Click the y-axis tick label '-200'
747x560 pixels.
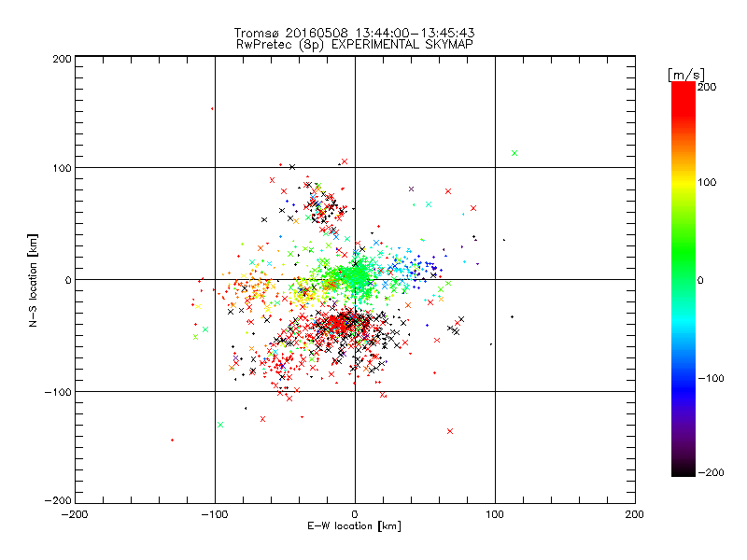[58, 500]
